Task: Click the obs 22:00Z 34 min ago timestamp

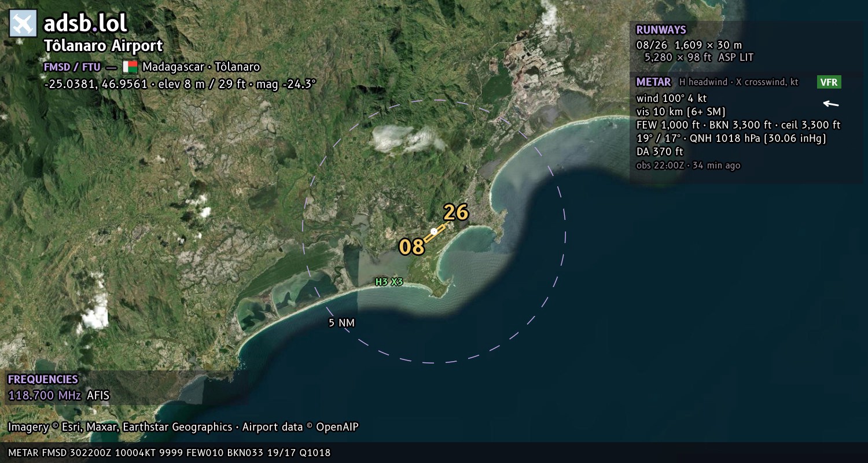Action: (688, 166)
